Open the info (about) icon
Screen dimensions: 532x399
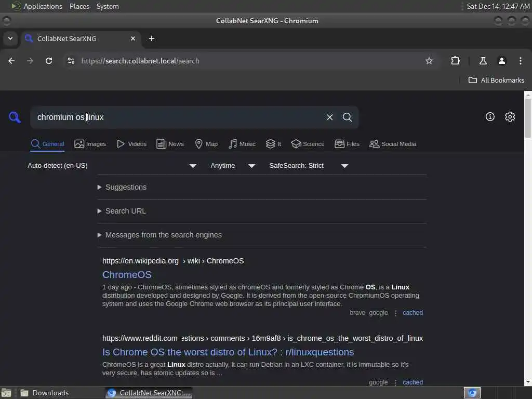tap(490, 117)
